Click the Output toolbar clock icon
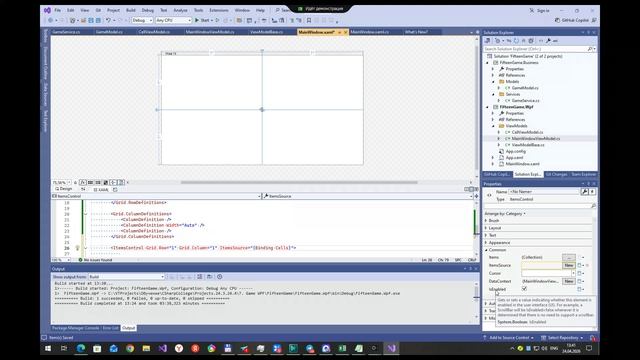Image resolution: width=640 pixels, height=360 pixels. [220, 277]
